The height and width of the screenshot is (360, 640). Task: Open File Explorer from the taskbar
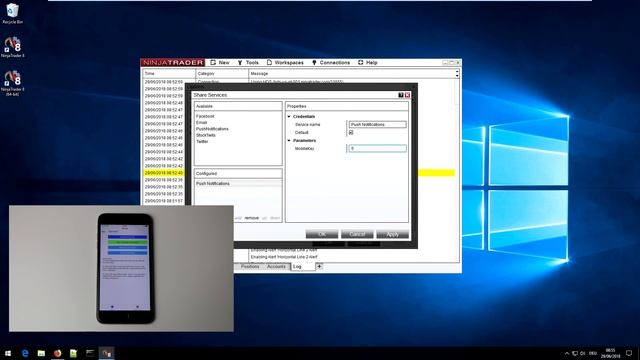tap(41, 353)
